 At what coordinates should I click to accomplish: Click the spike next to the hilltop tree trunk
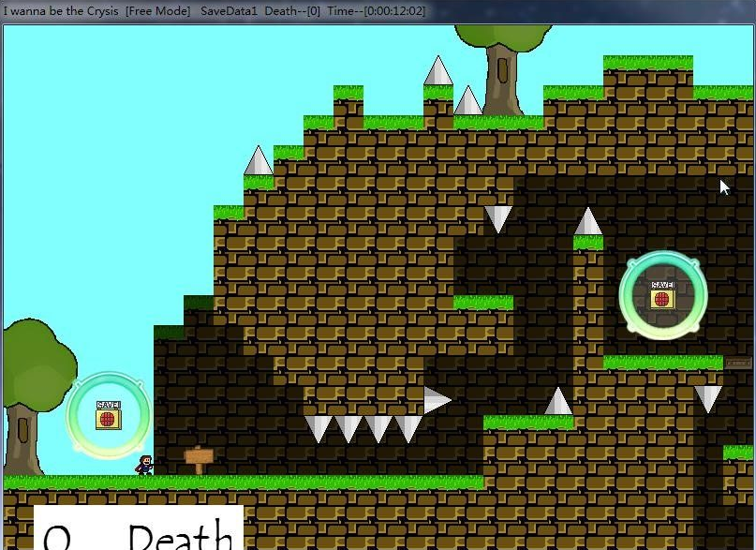[x=468, y=100]
